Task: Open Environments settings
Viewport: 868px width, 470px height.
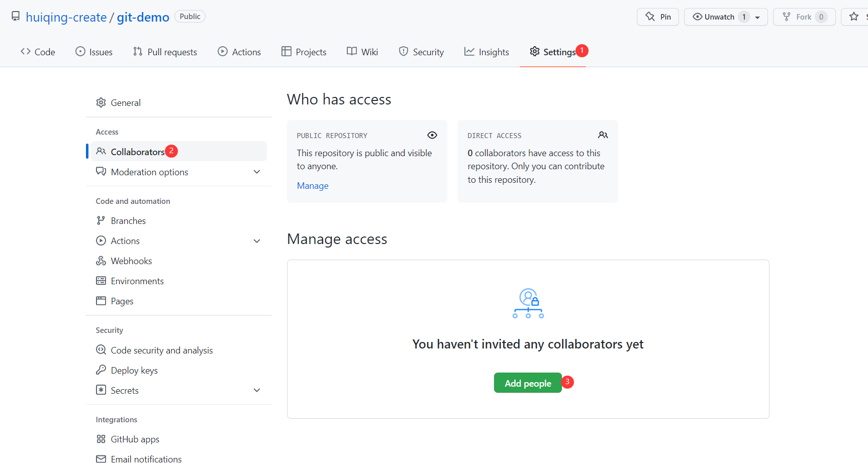Action: pos(178,281)
